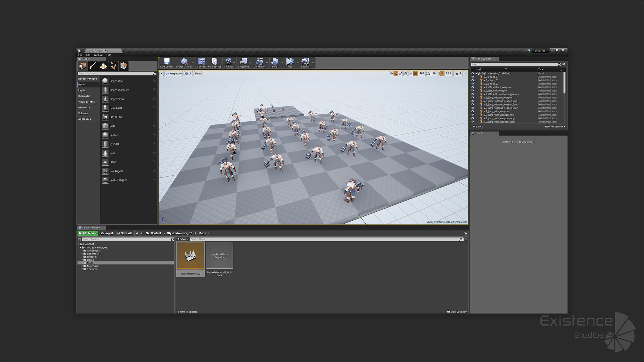Click the Save Current toolbar icon

tap(166, 62)
